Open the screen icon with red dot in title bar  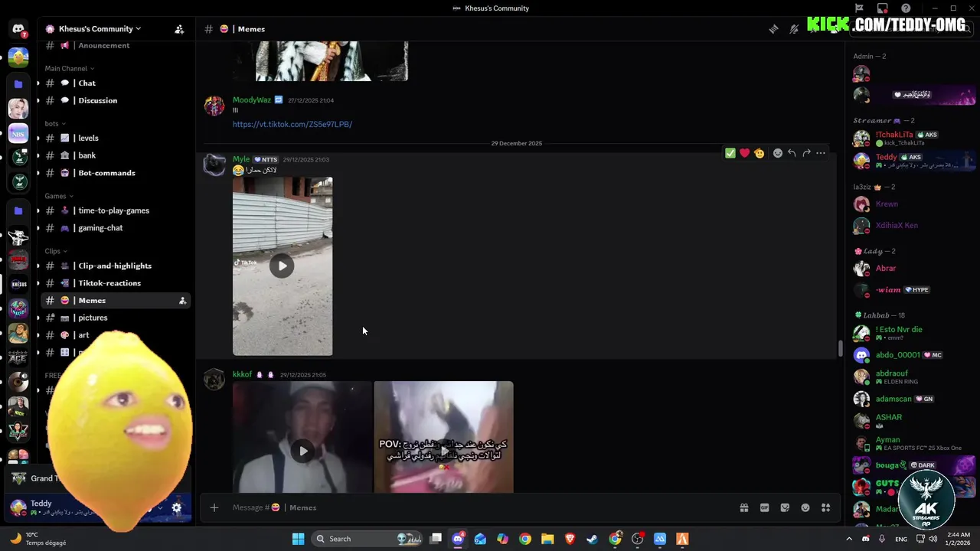click(883, 8)
